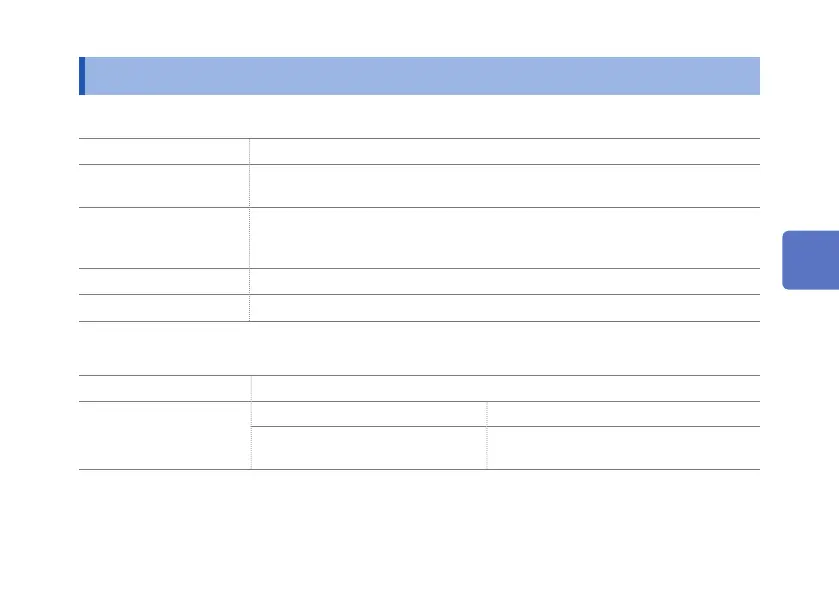Select second table's bottom rightmost sub-cell
The height and width of the screenshot is (595, 839).
click(623, 448)
